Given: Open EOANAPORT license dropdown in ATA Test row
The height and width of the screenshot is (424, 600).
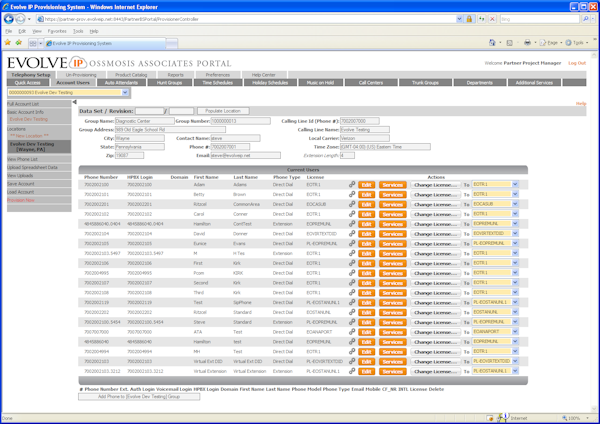Looking at the screenshot, I should click(x=515, y=332).
